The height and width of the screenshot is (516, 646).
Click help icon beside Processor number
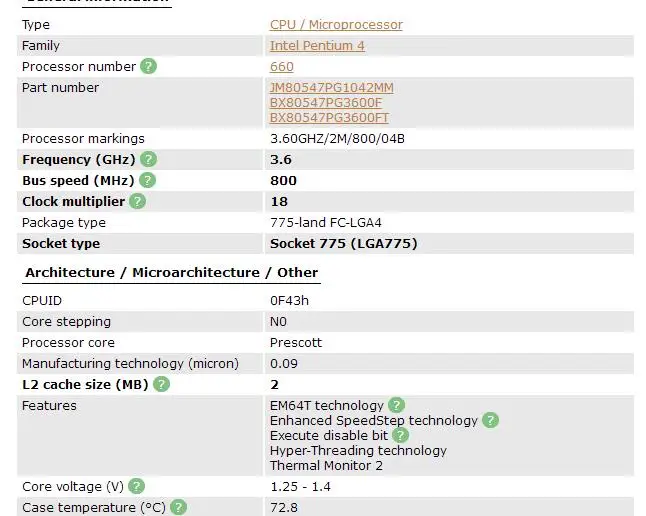tap(148, 66)
